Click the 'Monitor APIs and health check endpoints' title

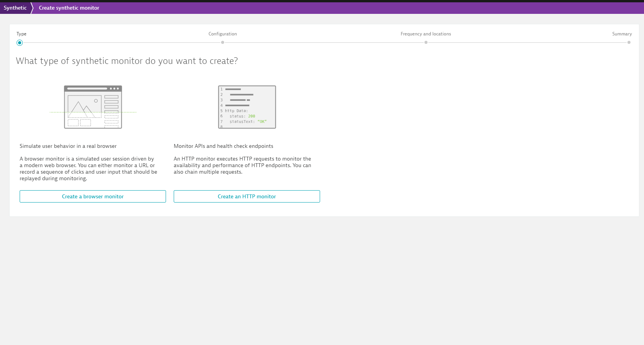[x=223, y=146]
